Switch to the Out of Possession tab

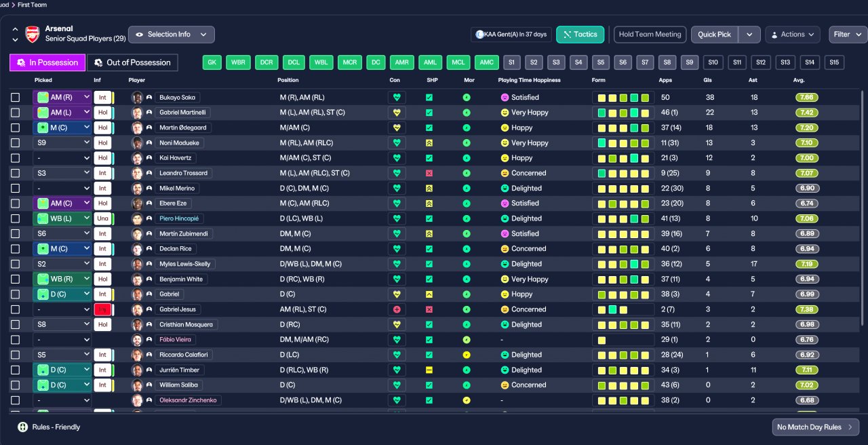pyautogui.click(x=132, y=62)
